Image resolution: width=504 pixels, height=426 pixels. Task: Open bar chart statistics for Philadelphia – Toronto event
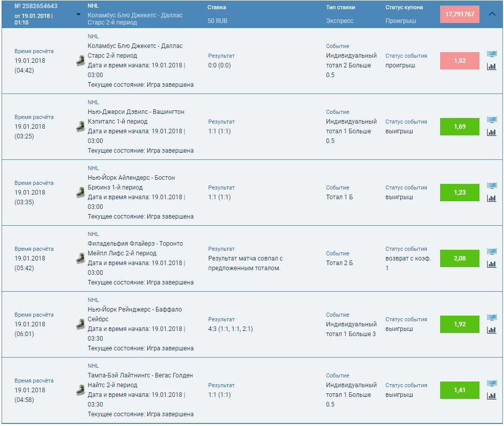(491, 264)
